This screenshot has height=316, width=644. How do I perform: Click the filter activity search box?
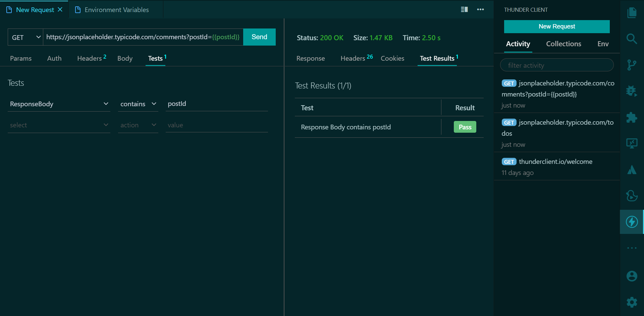pyautogui.click(x=557, y=65)
